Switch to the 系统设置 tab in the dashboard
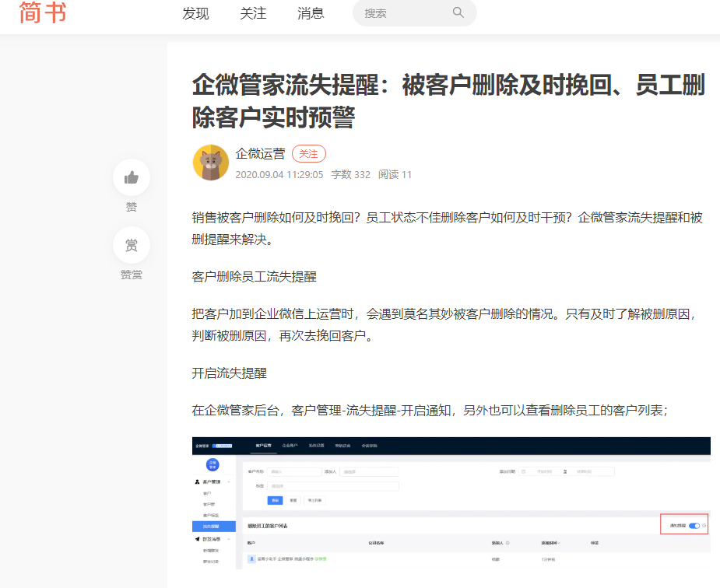Image resolution: width=720 pixels, height=588 pixels. (315, 446)
